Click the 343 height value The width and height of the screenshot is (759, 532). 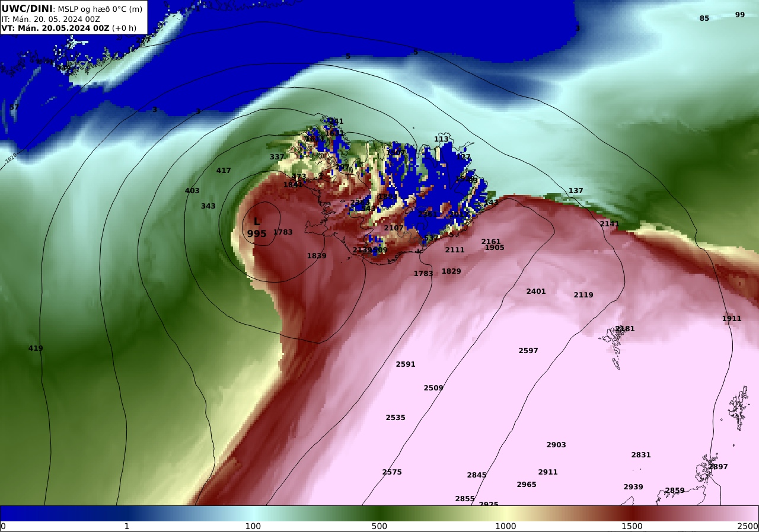[x=208, y=206]
